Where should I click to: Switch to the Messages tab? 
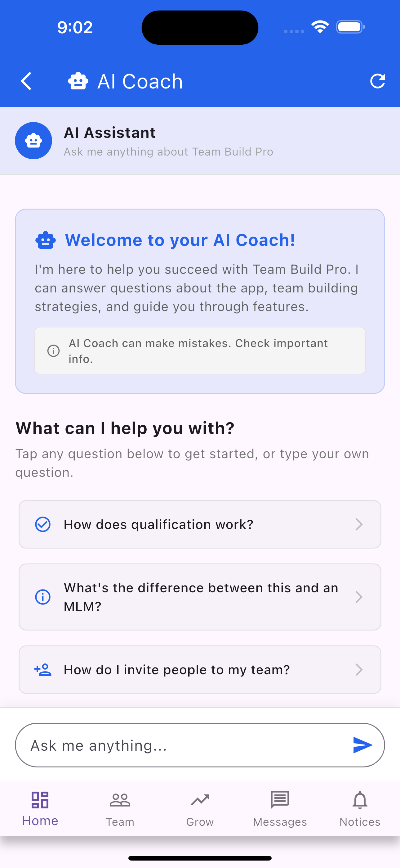click(279, 809)
